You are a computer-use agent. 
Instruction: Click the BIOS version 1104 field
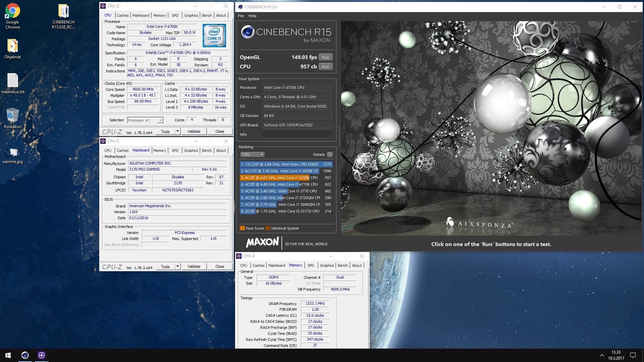(178, 212)
